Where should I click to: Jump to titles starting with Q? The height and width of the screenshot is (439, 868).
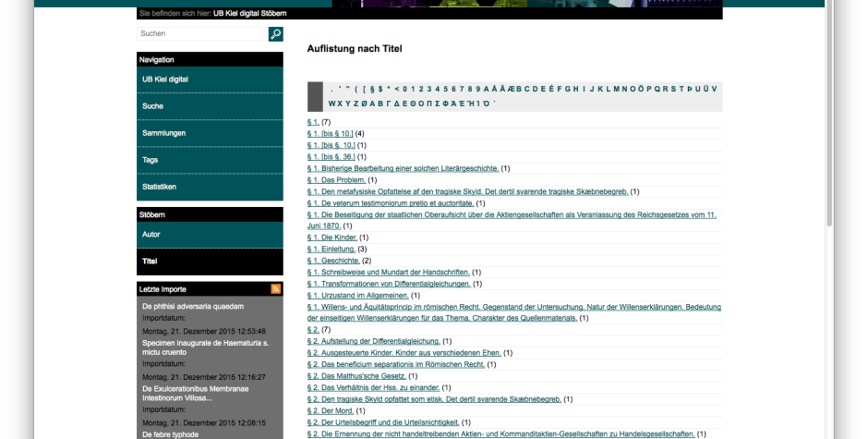657,89
